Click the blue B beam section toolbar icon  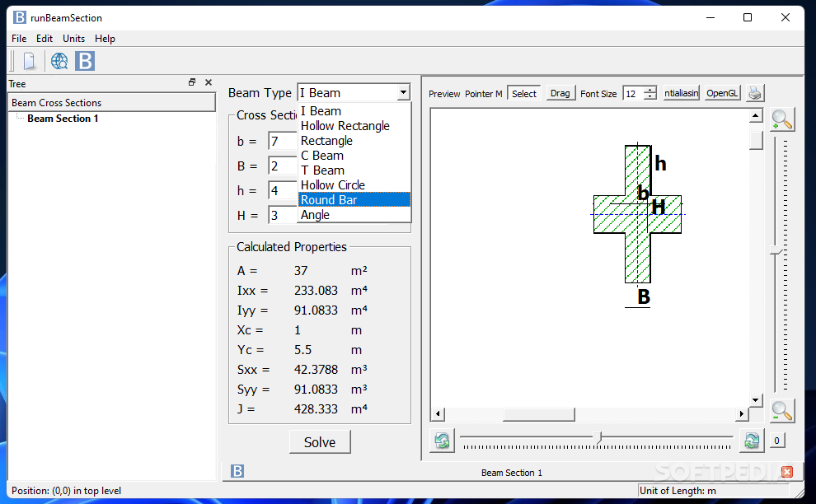click(x=85, y=62)
